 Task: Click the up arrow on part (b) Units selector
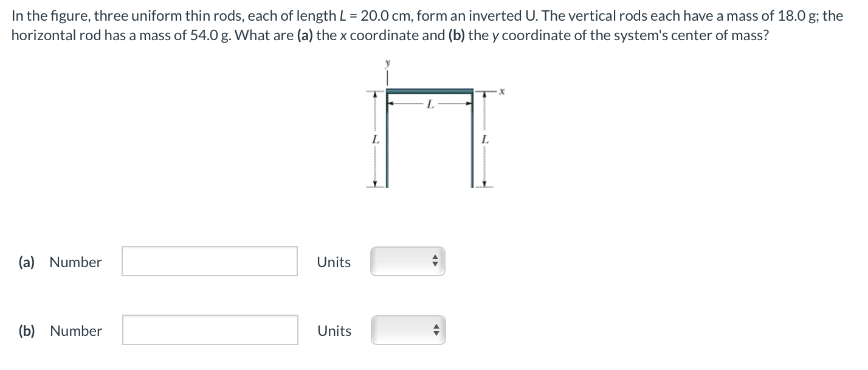pyautogui.click(x=435, y=327)
